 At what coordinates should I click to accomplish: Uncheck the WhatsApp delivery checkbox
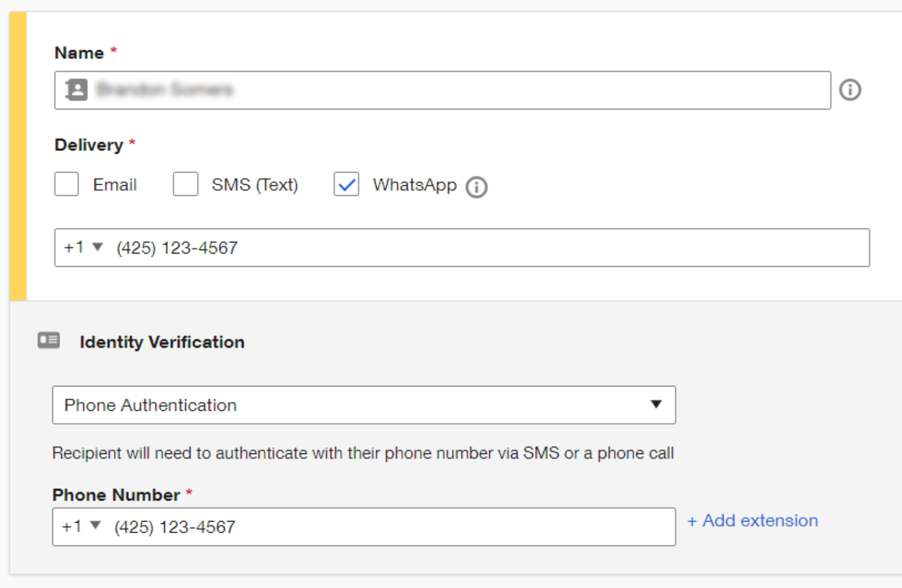tap(346, 184)
